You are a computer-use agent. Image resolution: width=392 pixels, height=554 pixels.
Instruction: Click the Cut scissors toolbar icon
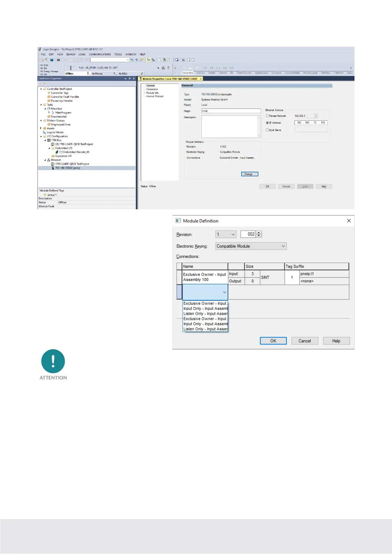(x=65, y=60)
